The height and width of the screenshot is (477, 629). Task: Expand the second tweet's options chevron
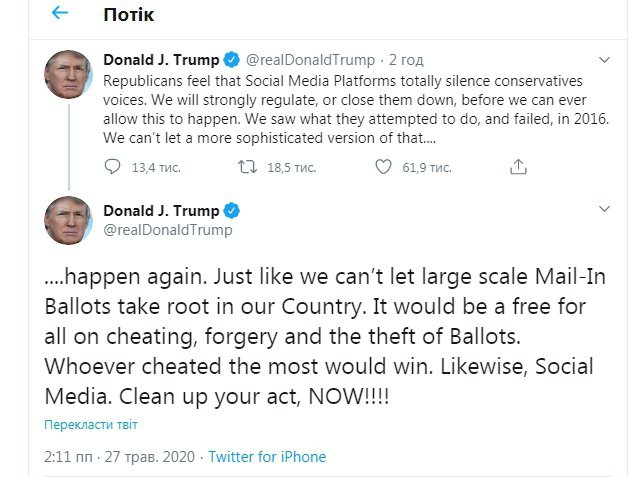pyautogui.click(x=604, y=210)
